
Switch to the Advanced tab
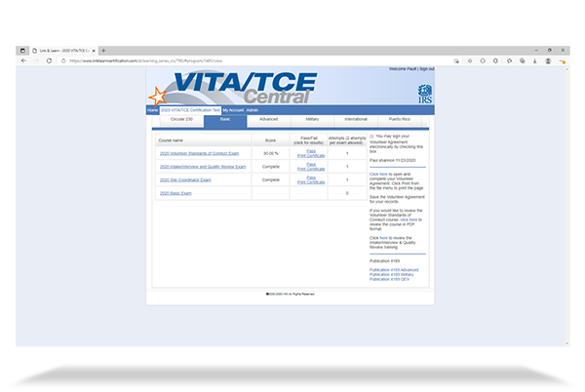[269, 119]
